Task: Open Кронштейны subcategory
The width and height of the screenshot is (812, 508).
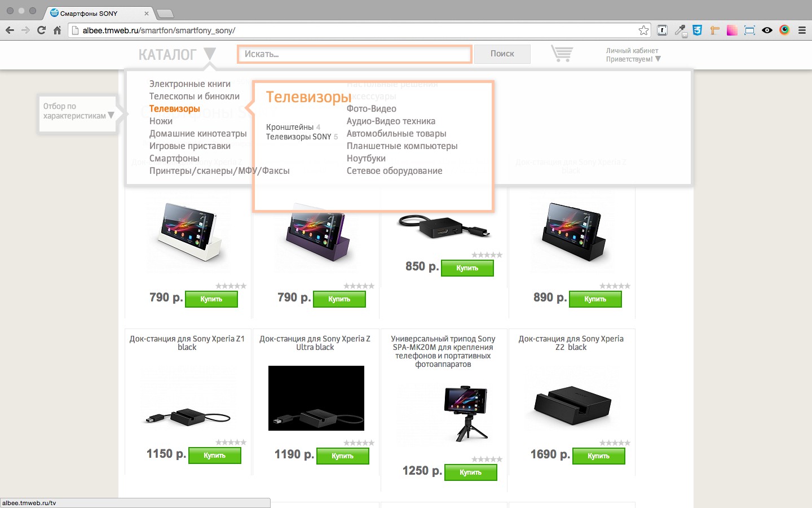Action: pos(290,127)
